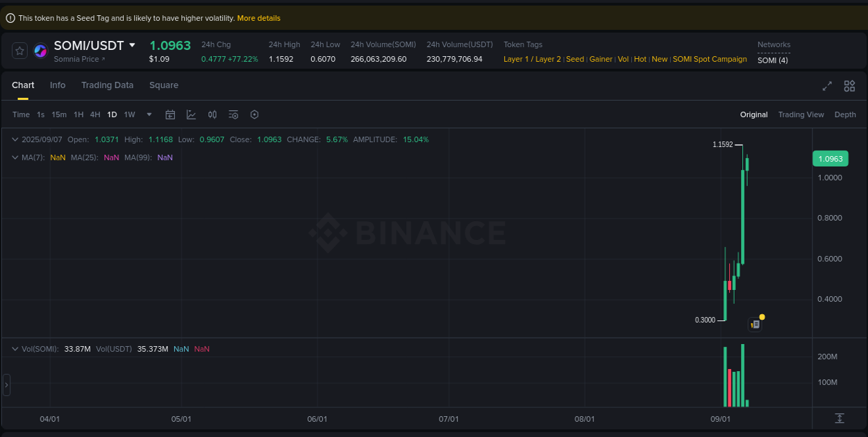868x437 pixels.
Task: Select the 1W timeframe
Action: (x=129, y=114)
